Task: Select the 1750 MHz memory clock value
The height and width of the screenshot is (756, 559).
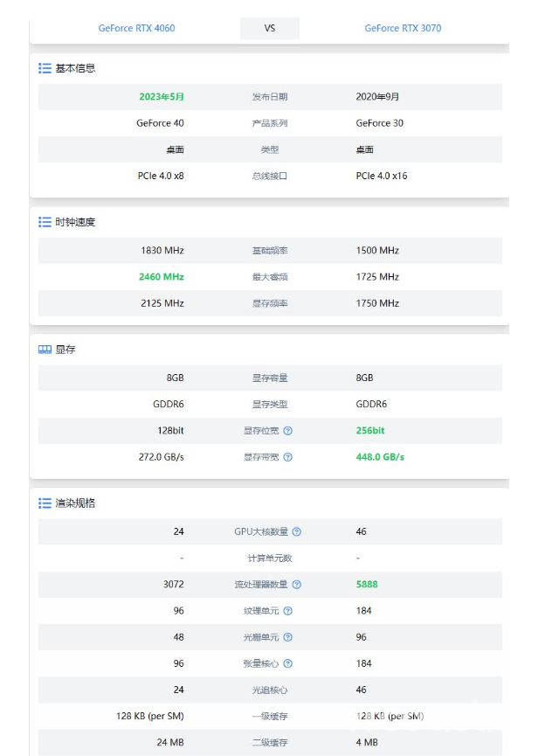Action: click(x=377, y=303)
